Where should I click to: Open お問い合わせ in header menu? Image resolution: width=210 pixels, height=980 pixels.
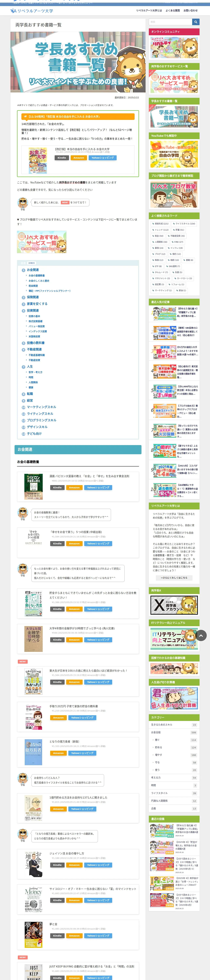(x=191, y=11)
